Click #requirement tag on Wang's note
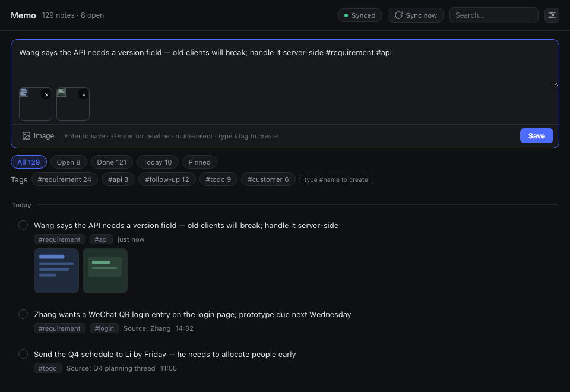The image size is (570, 392). (59, 239)
